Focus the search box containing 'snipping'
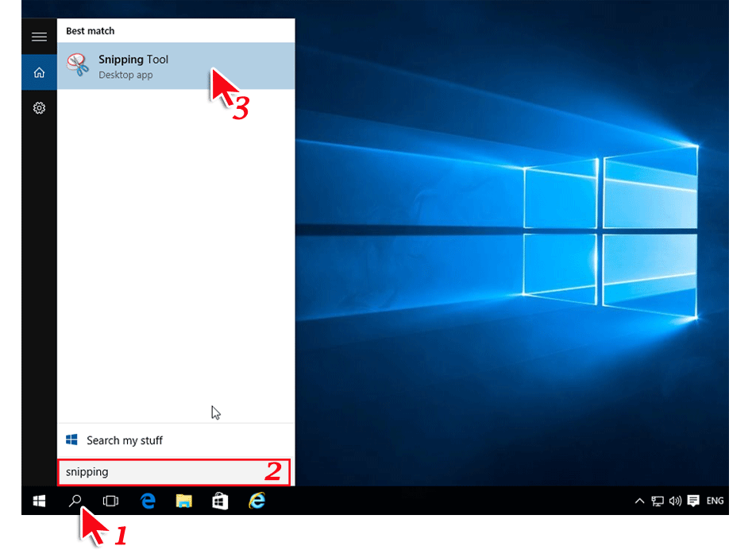Screen dimensions: 756x550 (x=174, y=472)
